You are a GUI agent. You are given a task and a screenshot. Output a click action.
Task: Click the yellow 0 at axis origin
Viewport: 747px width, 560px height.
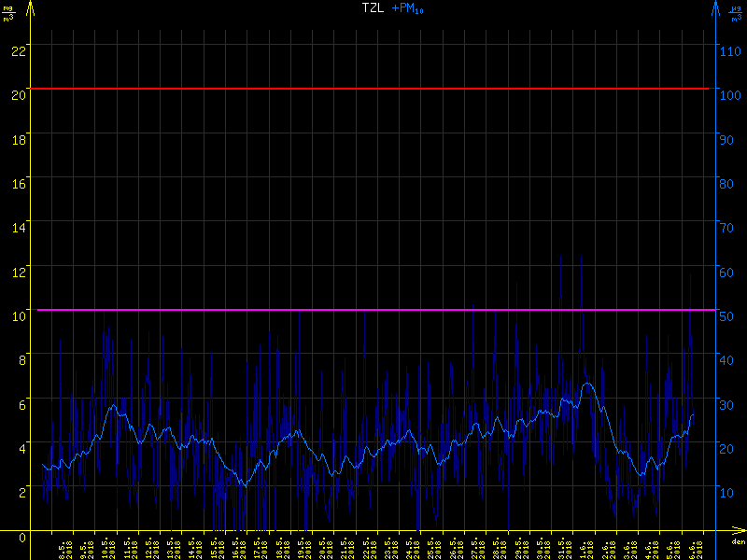22,539
